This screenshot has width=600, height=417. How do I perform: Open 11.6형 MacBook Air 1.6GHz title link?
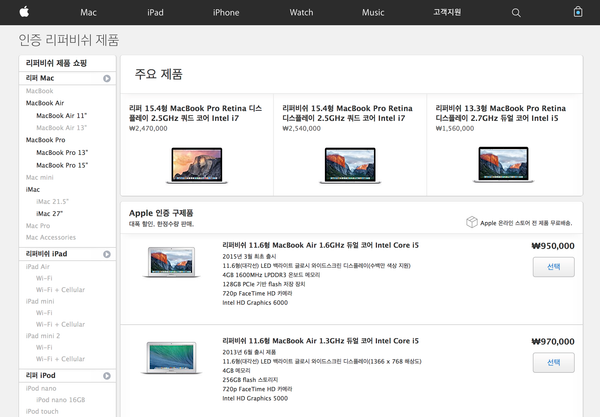[x=320, y=245]
